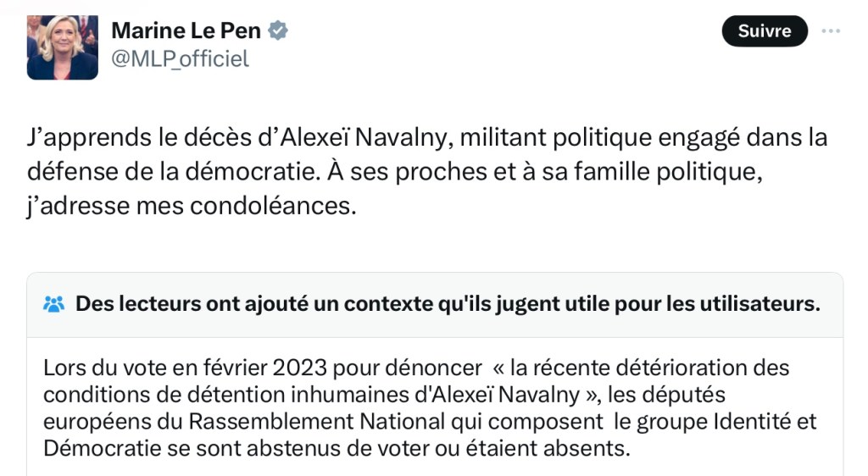868x476 pixels.
Task: Click the Suivre follow button
Action: [x=765, y=31]
